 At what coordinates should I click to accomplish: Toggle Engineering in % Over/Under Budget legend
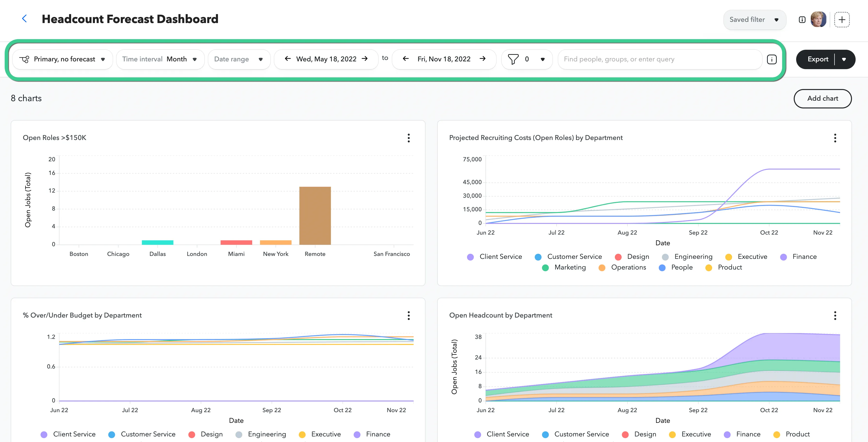pyautogui.click(x=261, y=434)
